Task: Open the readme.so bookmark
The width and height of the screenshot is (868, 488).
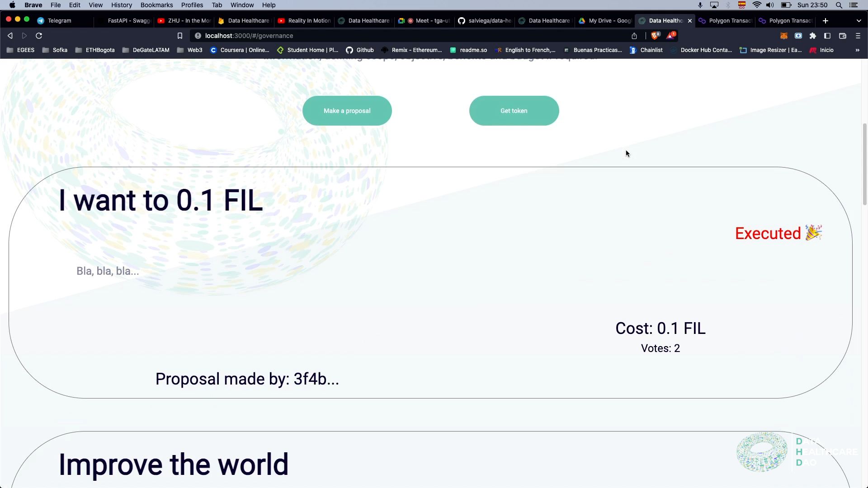Action: tap(468, 50)
